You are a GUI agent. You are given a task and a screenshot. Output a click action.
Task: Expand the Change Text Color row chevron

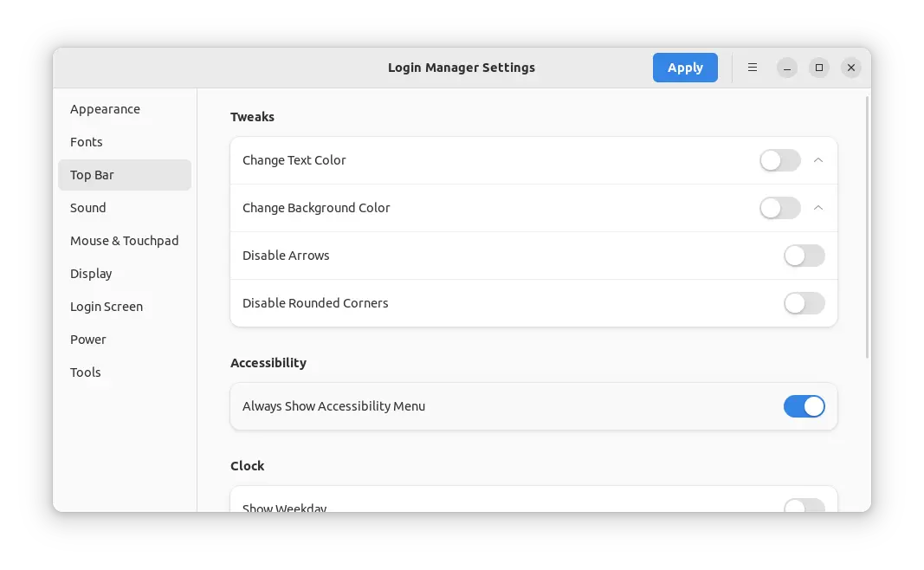click(818, 160)
